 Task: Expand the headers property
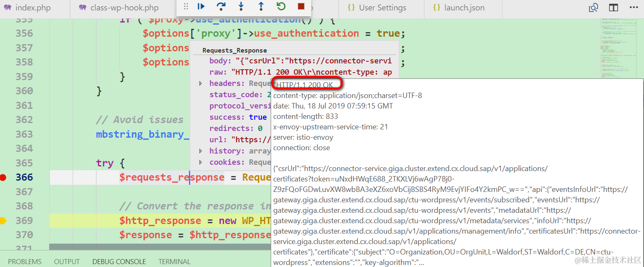pyautogui.click(x=200, y=83)
